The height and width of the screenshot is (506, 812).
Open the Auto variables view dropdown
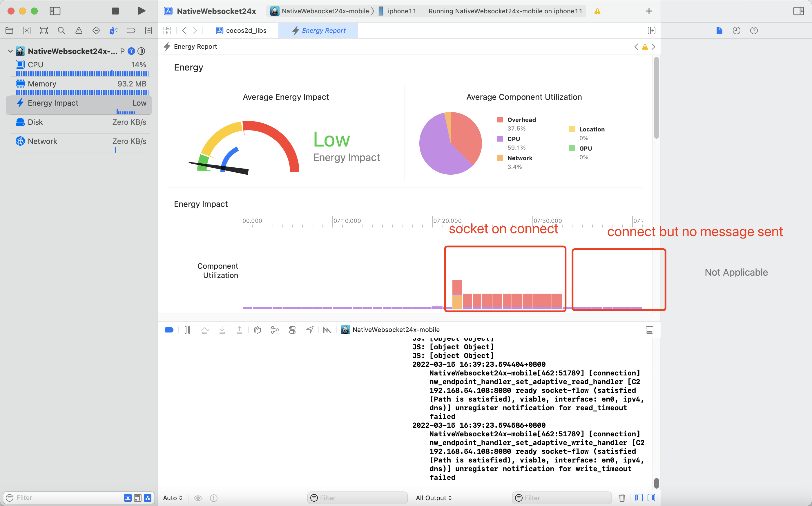[x=173, y=498]
